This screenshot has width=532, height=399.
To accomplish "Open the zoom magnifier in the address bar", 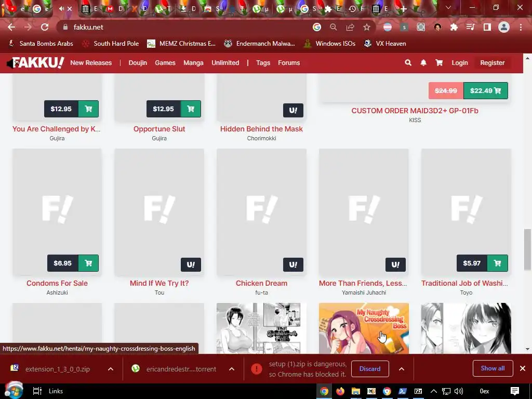I will [x=334, y=27].
